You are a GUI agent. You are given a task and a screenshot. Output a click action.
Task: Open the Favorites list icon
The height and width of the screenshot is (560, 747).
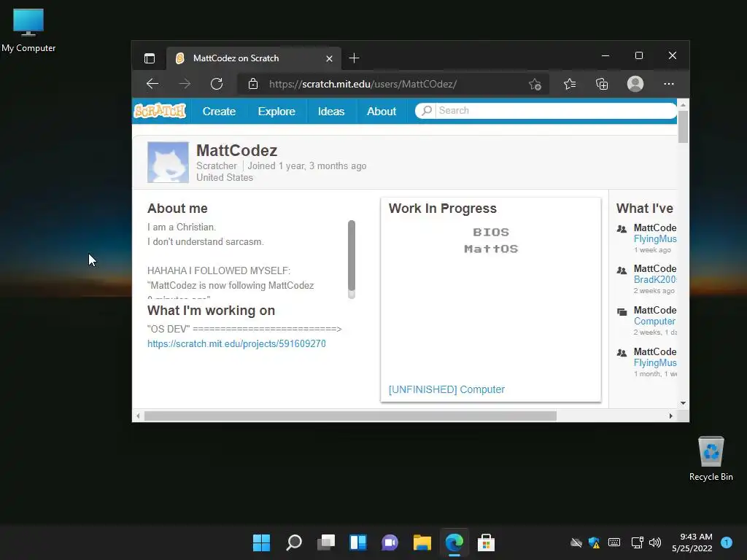click(x=570, y=85)
